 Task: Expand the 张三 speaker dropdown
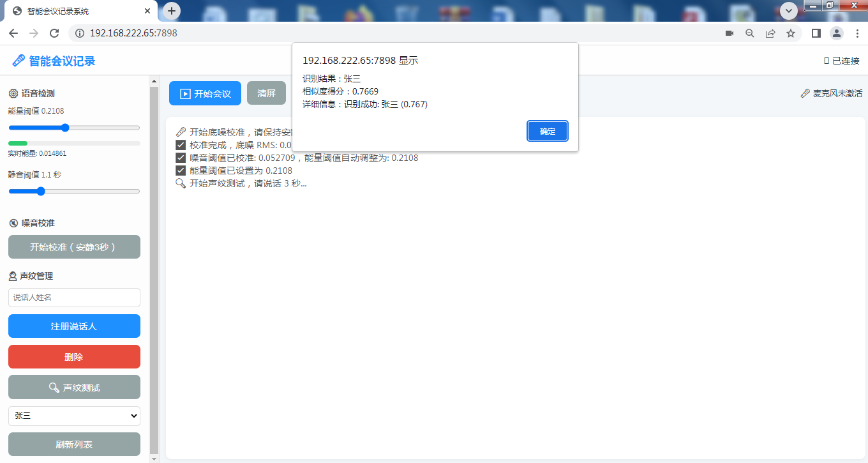(x=74, y=416)
